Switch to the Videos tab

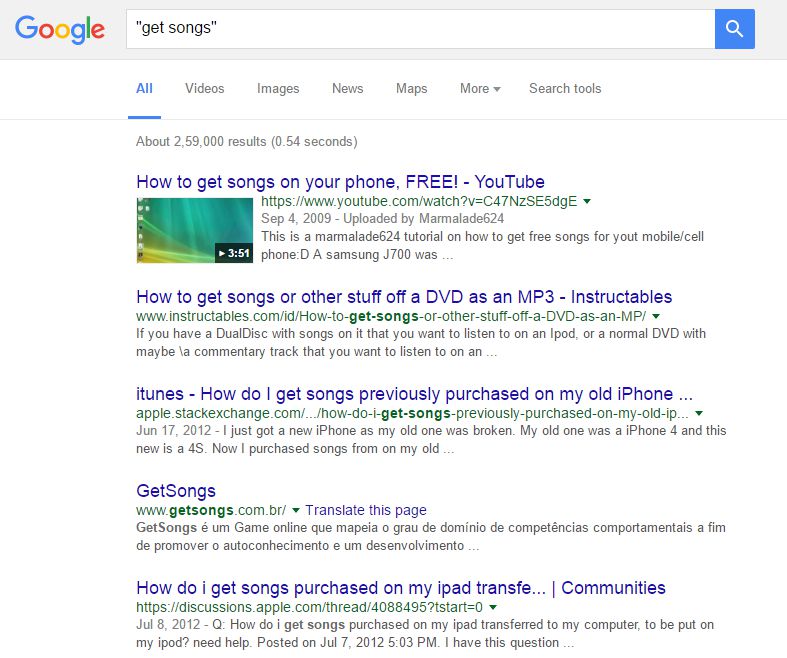tap(204, 89)
